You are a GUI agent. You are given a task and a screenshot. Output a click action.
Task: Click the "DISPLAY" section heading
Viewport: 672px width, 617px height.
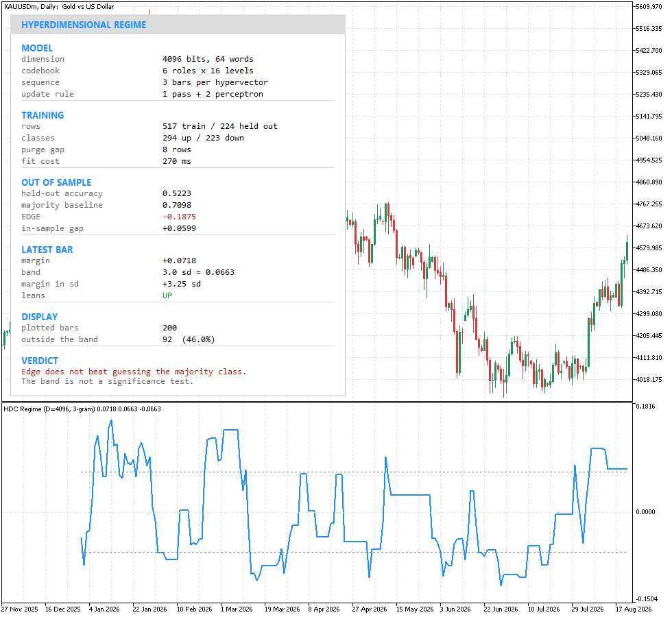point(40,317)
